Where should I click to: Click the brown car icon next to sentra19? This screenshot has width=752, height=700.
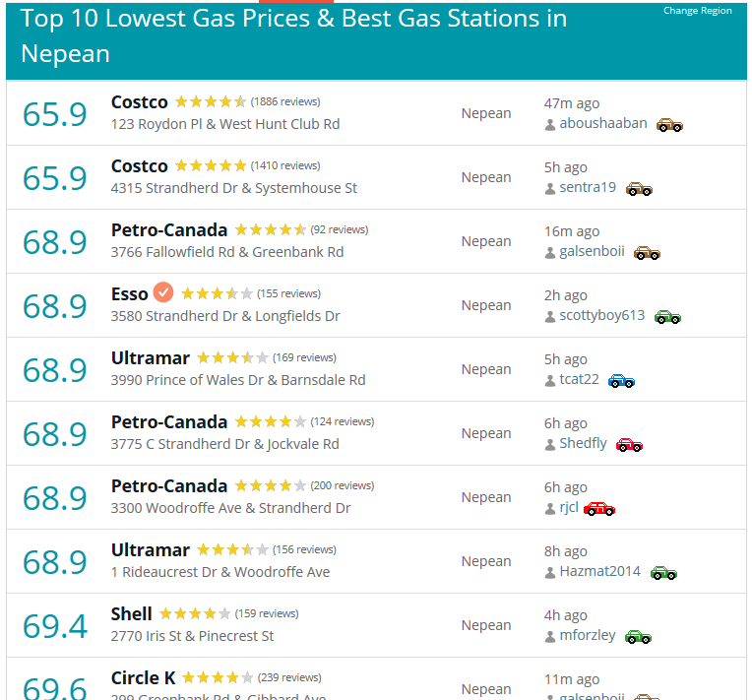point(639,189)
